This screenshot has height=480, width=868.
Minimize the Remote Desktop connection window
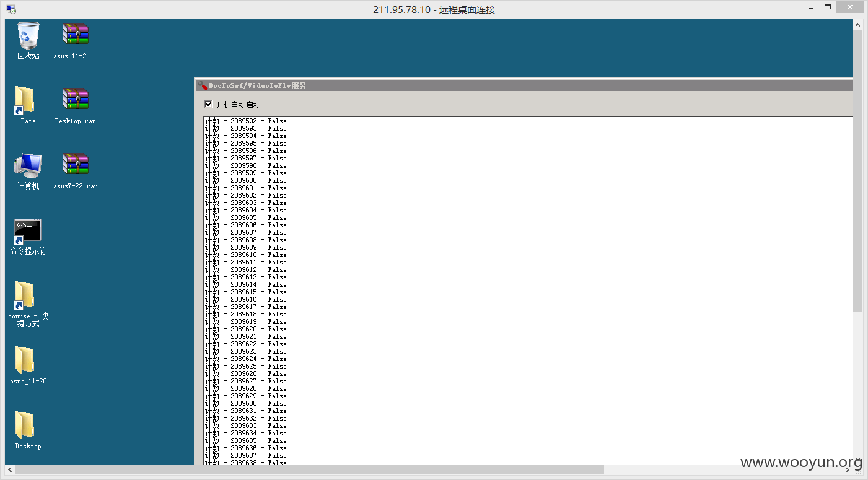coord(811,7)
